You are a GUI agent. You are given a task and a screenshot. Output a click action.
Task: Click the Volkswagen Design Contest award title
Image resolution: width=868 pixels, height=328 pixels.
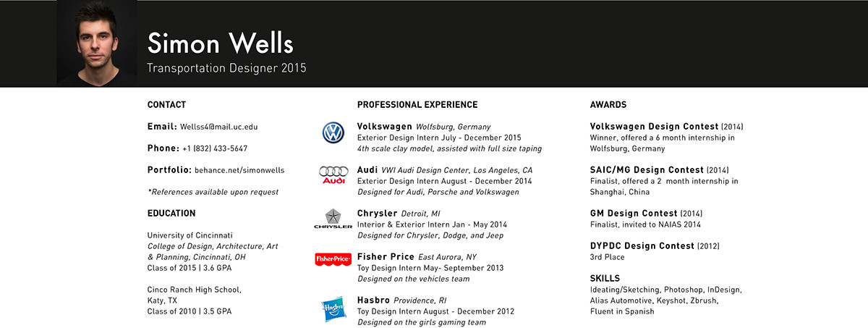click(654, 127)
